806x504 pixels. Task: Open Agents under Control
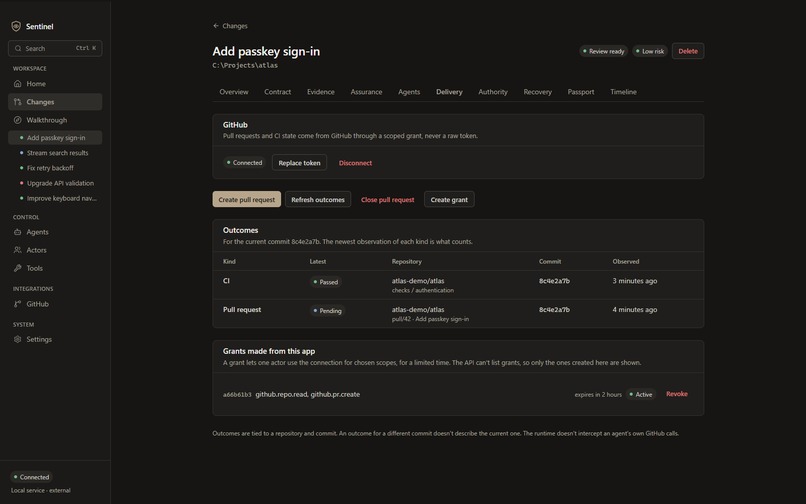55,232
